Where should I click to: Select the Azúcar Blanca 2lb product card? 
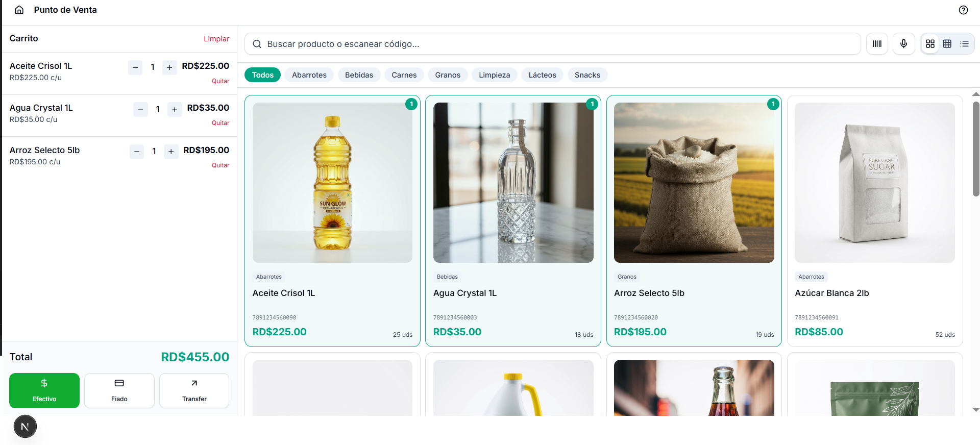874,219
